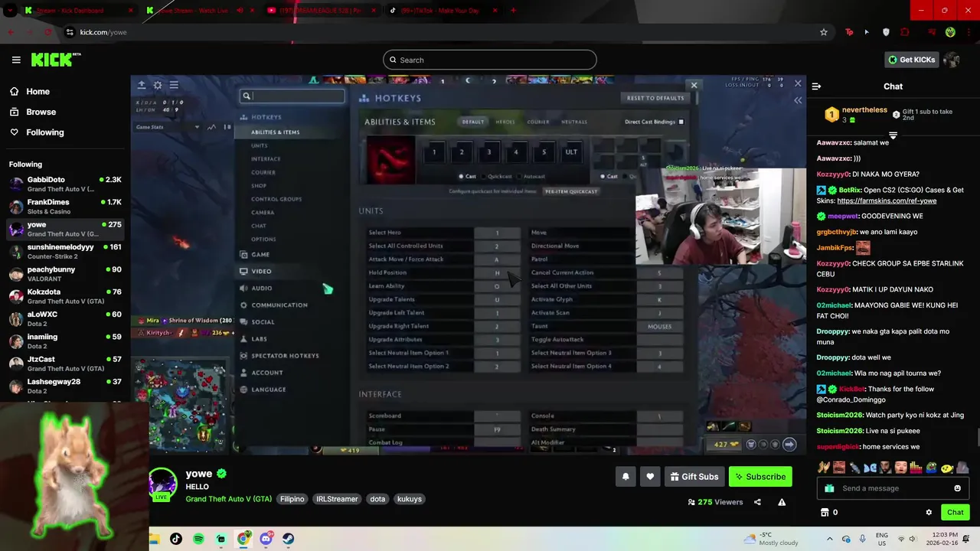The height and width of the screenshot is (551, 980).
Task: Open Discord from the taskbar
Action: pyautogui.click(x=266, y=539)
